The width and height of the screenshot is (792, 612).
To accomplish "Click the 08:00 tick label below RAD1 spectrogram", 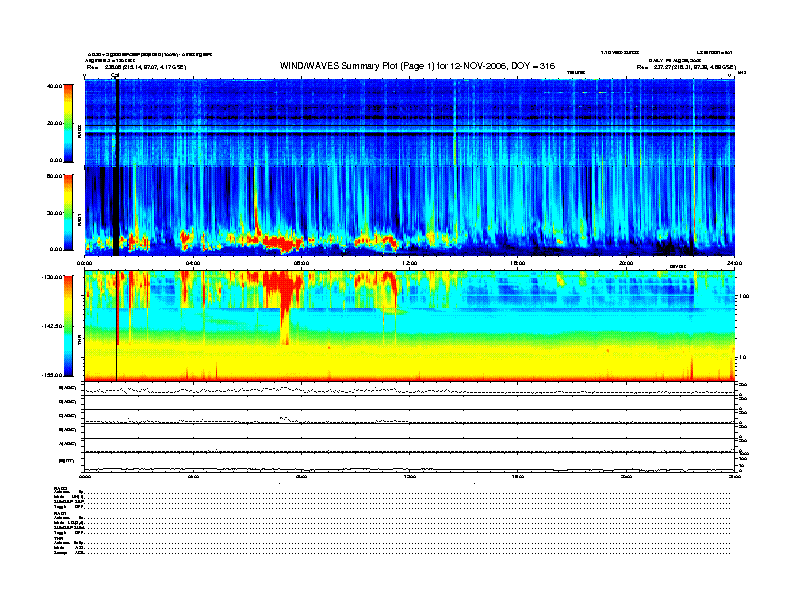I will pos(301,263).
